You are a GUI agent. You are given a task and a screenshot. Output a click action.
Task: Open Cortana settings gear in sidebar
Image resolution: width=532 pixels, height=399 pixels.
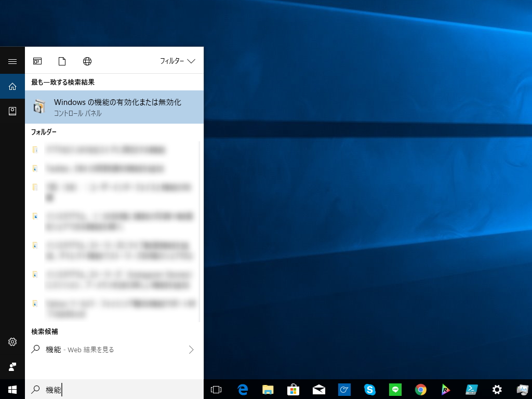pos(12,342)
